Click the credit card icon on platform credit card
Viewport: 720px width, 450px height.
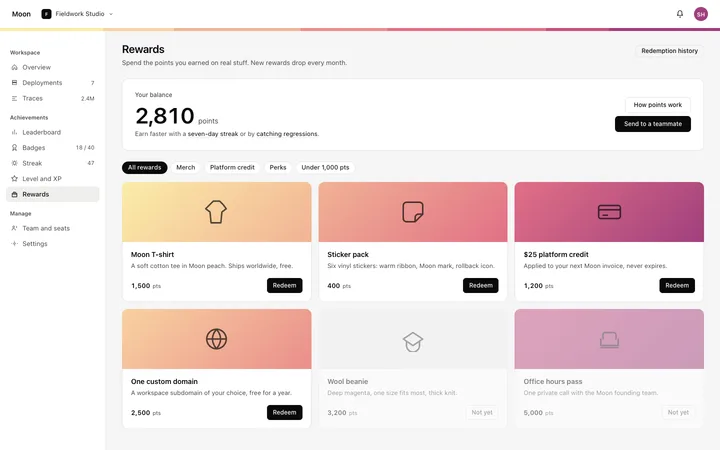609,212
